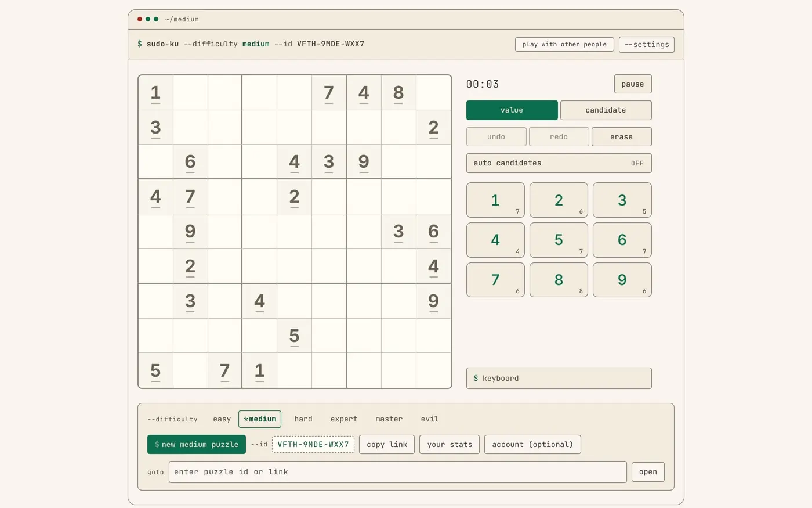Select number 8 on the number pad

point(559,280)
